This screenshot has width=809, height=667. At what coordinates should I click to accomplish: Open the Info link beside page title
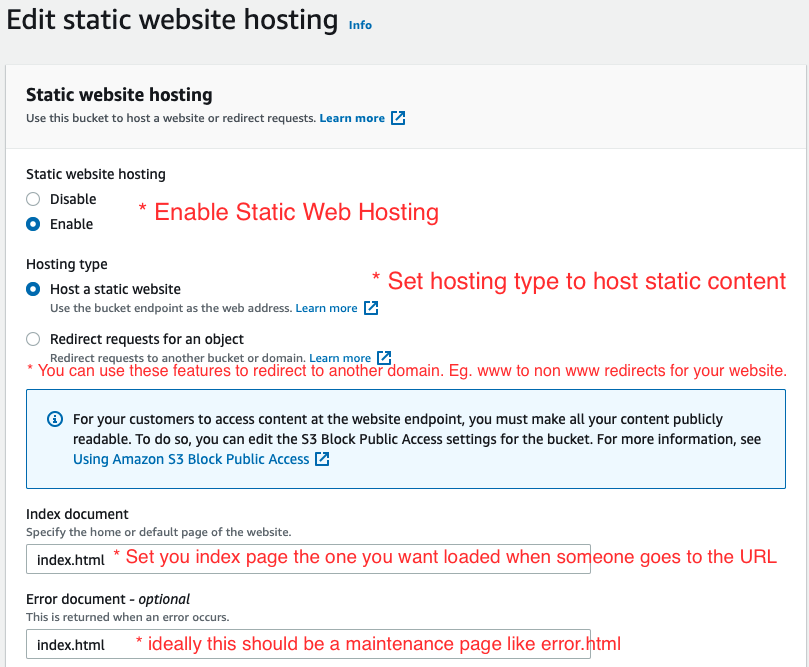pyautogui.click(x=360, y=25)
